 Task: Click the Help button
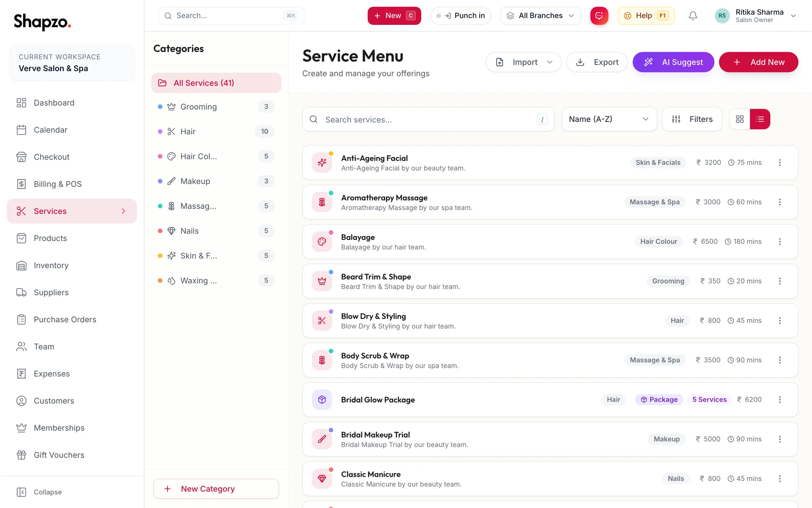646,16
